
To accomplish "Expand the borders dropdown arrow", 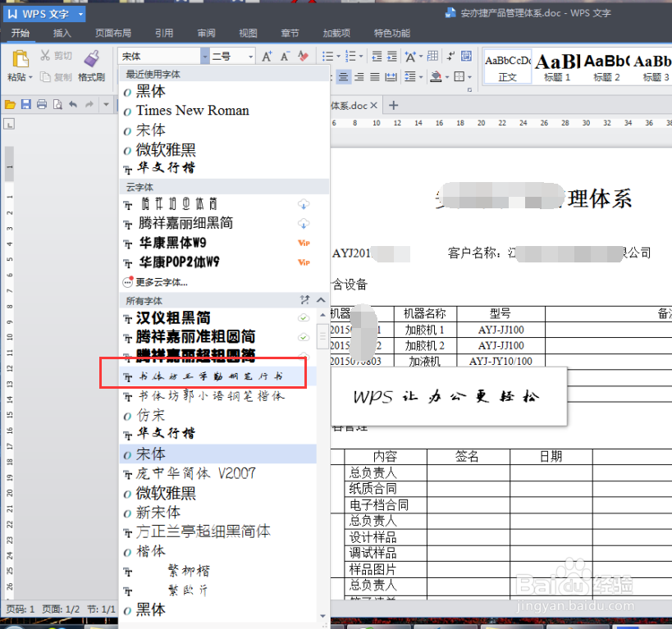I will coord(469,77).
